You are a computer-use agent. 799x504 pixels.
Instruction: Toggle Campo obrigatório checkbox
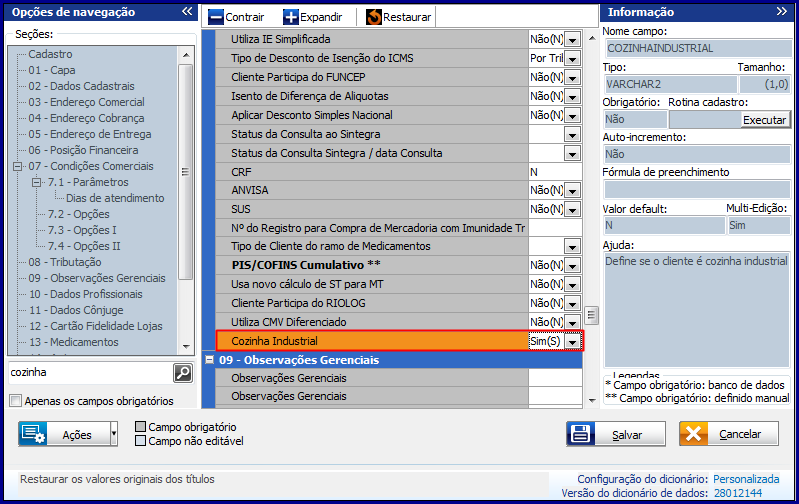(141, 427)
